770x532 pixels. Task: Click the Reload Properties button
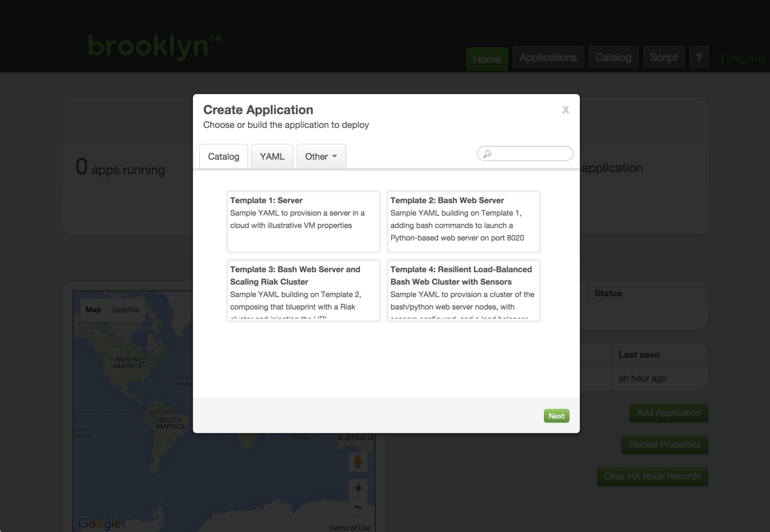point(664,445)
